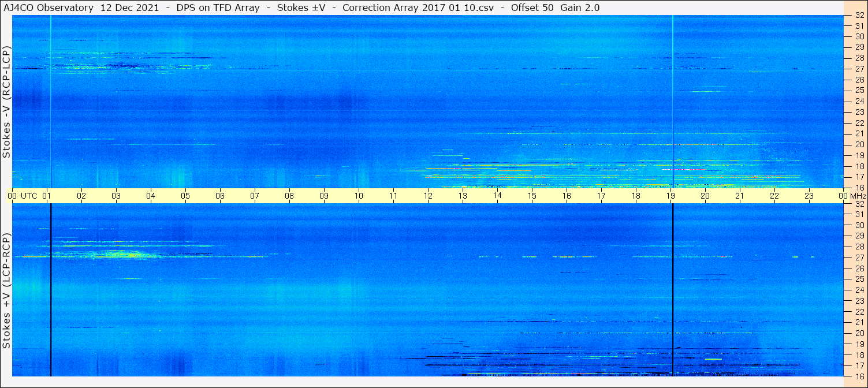Click the black vertical line near 01 UTC, Stokes +V
Screen dimensions: 868x388
click(51, 290)
